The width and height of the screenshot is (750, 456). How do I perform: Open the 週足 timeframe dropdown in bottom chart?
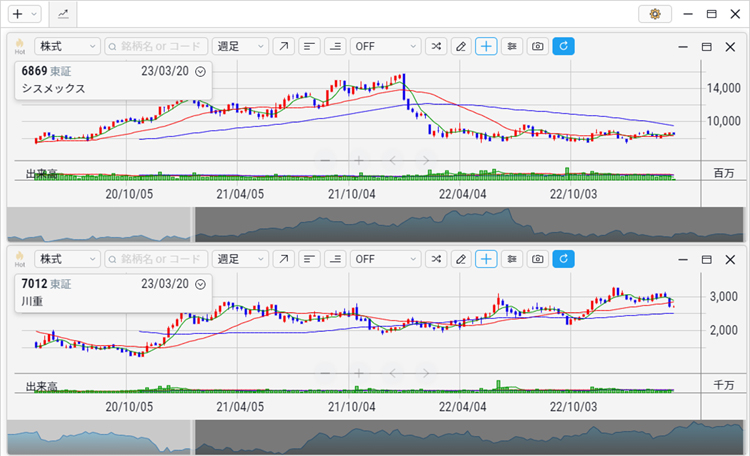240,259
